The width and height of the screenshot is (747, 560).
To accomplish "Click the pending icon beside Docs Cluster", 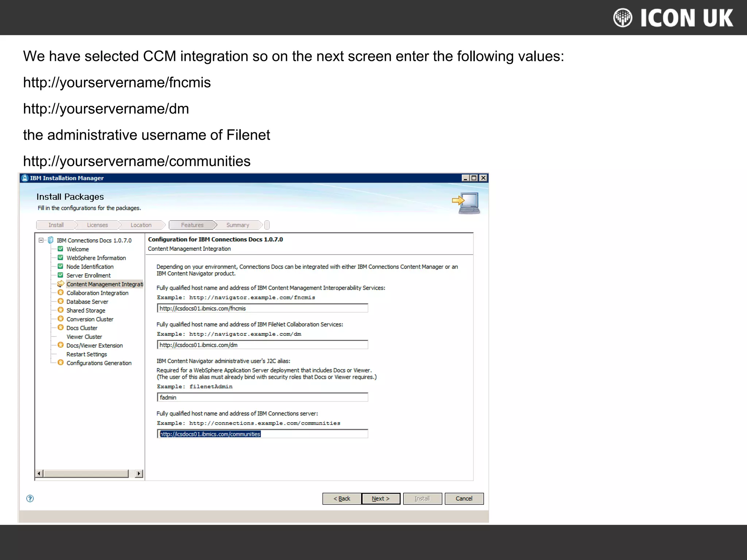I will (x=61, y=327).
